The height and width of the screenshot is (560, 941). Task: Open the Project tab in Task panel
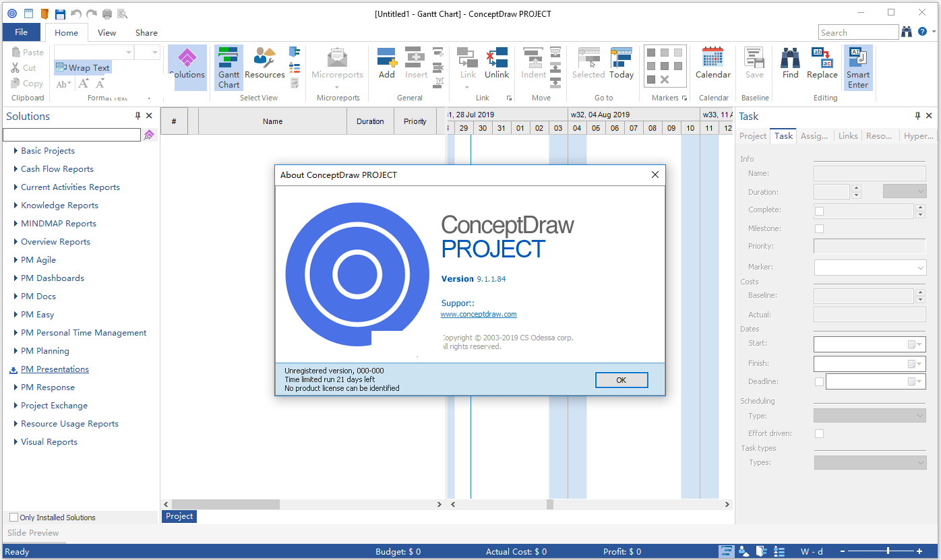click(753, 135)
